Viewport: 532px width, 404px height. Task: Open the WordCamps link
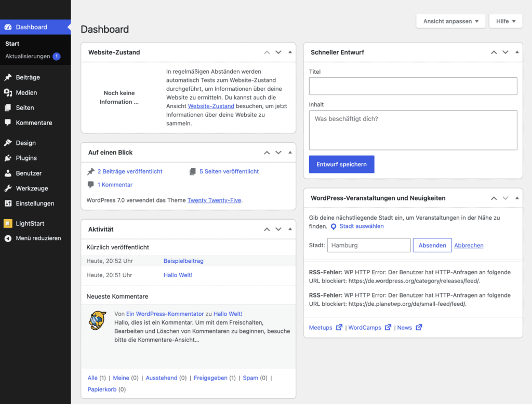point(365,328)
